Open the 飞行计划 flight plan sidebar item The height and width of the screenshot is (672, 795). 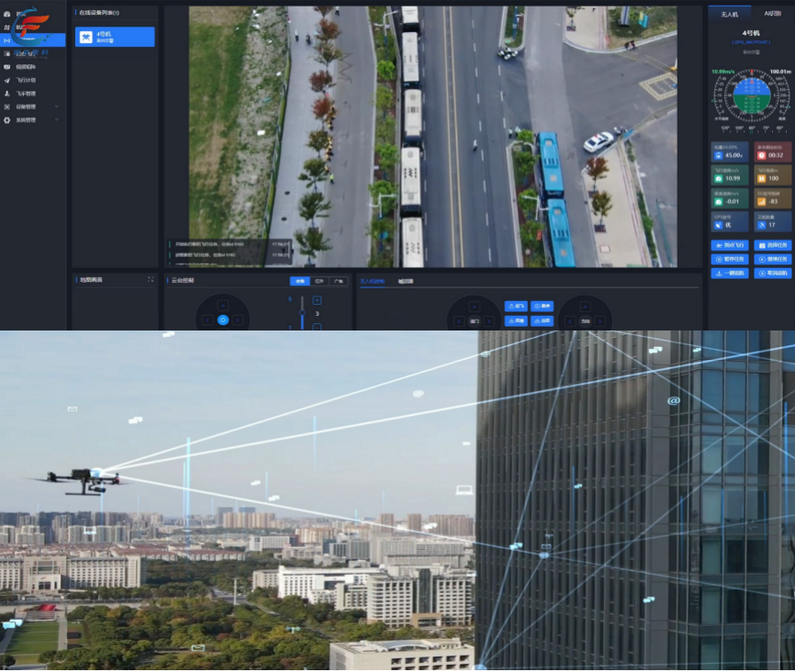[26, 80]
